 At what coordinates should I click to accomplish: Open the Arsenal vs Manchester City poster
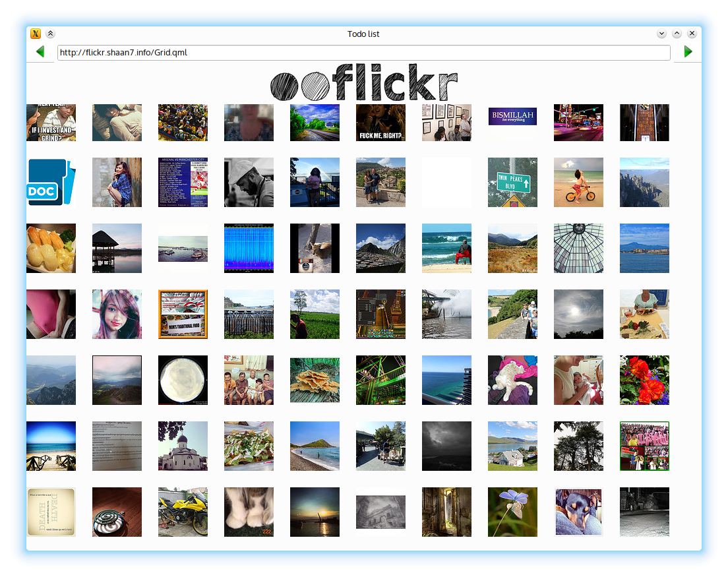183,183
